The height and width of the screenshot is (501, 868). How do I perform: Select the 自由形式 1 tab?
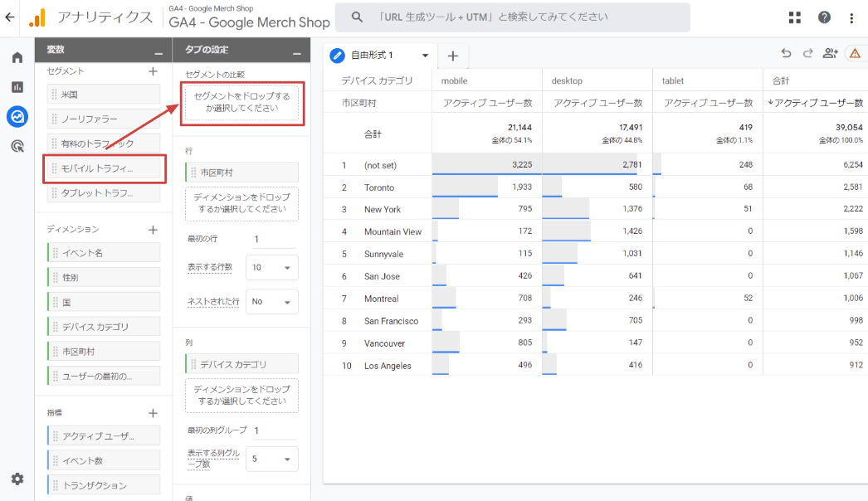click(380, 56)
